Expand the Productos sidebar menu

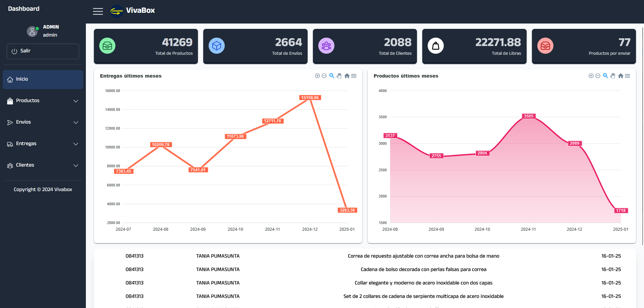(x=43, y=101)
